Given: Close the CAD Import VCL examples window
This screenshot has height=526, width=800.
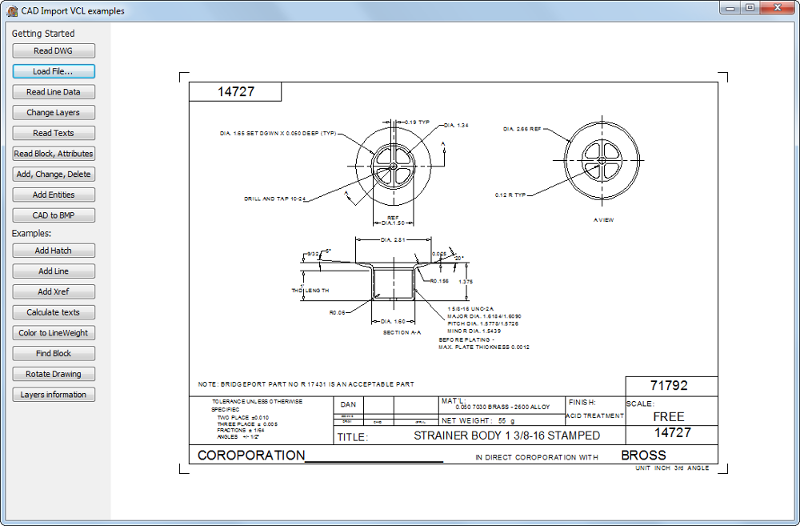Looking at the screenshot, I should 777,8.
